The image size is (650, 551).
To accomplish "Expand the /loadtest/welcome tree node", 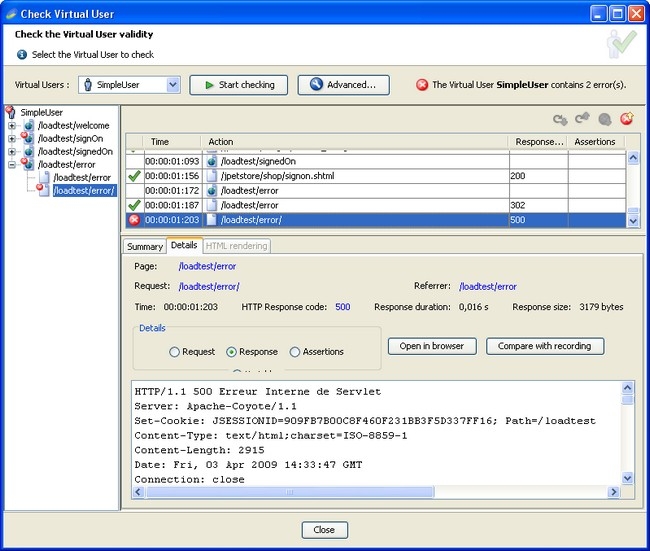I will [12, 126].
